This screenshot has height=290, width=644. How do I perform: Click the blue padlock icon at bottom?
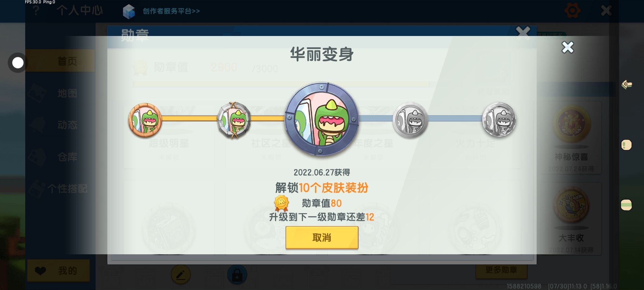pyautogui.click(x=237, y=274)
